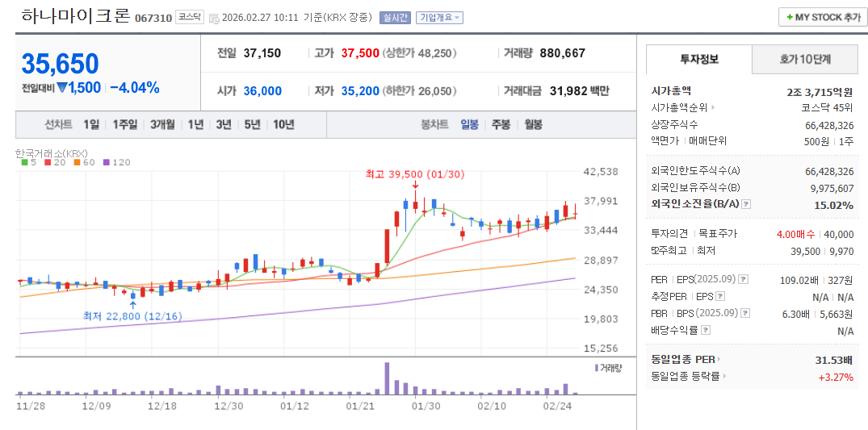868x430 pixels.
Task: Click the stock code 067310
Action: pos(153,19)
